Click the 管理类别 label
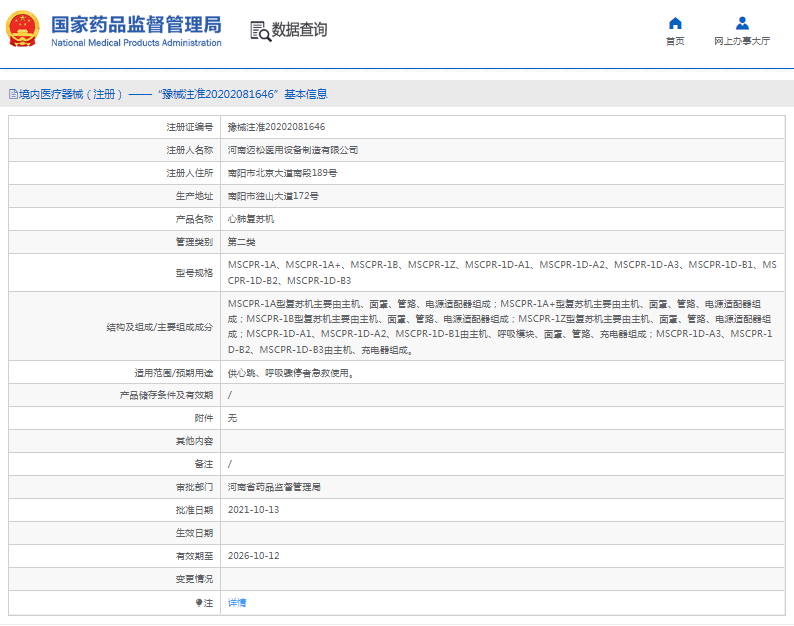 [x=194, y=242]
